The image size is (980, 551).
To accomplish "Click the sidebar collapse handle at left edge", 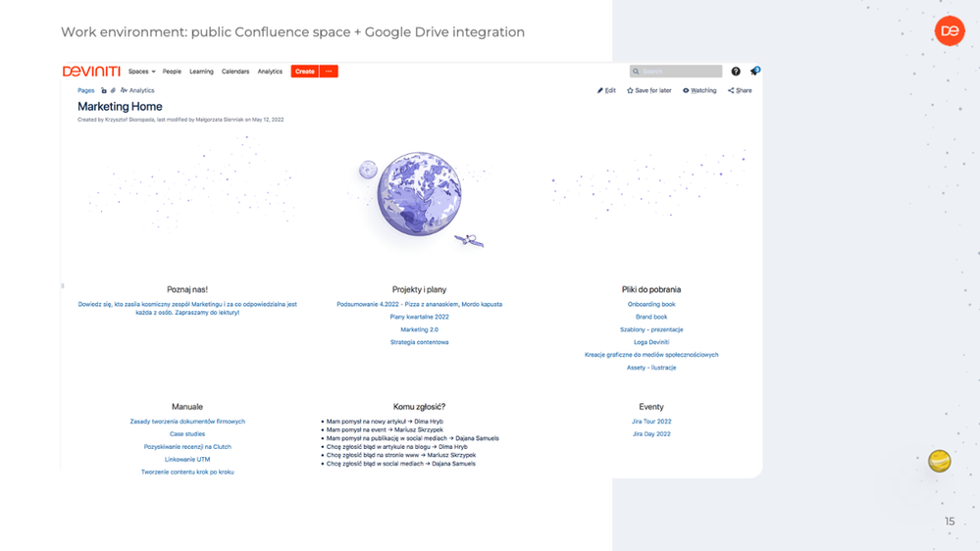I will click(x=63, y=286).
